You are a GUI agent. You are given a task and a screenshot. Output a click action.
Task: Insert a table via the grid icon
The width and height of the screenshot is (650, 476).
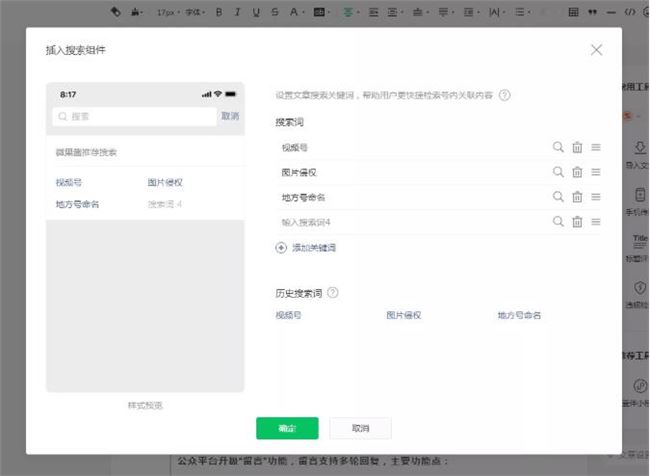click(573, 12)
